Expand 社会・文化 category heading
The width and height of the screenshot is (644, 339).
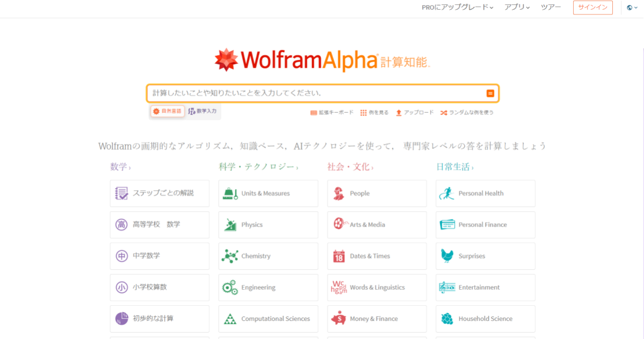[350, 167]
